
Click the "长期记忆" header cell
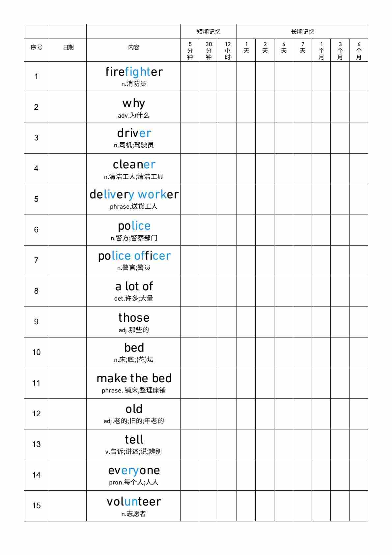[x=302, y=32]
